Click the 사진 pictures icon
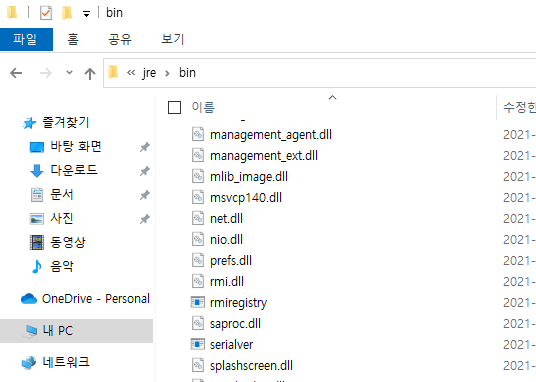 tap(37, 219)
